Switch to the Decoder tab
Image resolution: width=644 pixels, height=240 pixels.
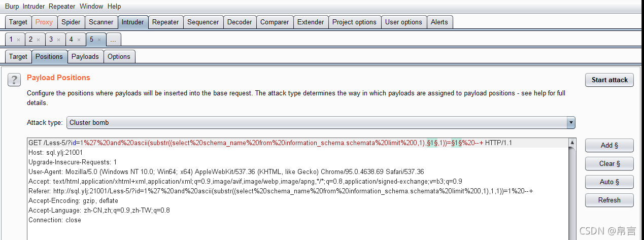240,22
